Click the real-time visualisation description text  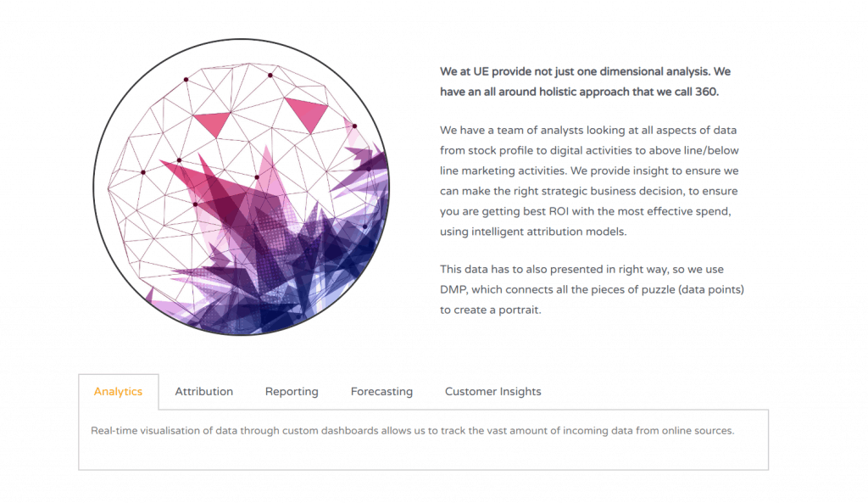(x=413, y=430)
